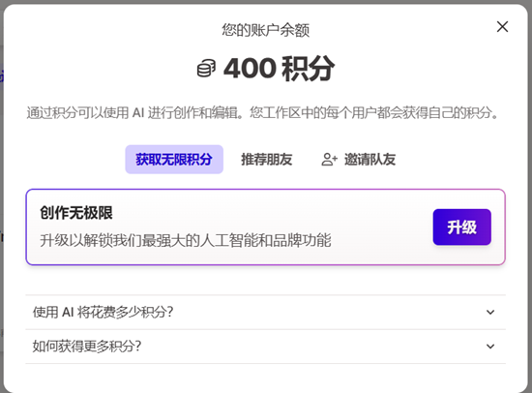Screen dimensions: 532x393
Task: Click the 通过积分可以使用 AI description paragraph
Action: [262, 113]
